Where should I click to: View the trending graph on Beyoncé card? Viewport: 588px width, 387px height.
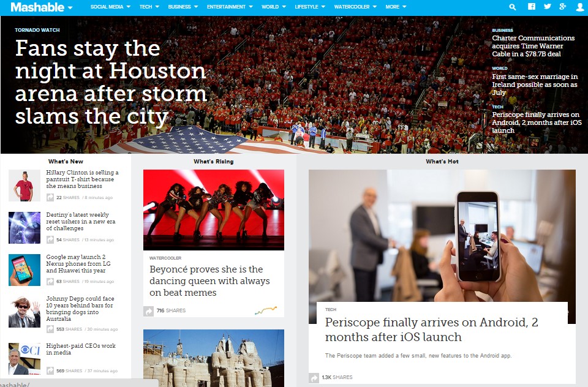[x=265, y=310]
